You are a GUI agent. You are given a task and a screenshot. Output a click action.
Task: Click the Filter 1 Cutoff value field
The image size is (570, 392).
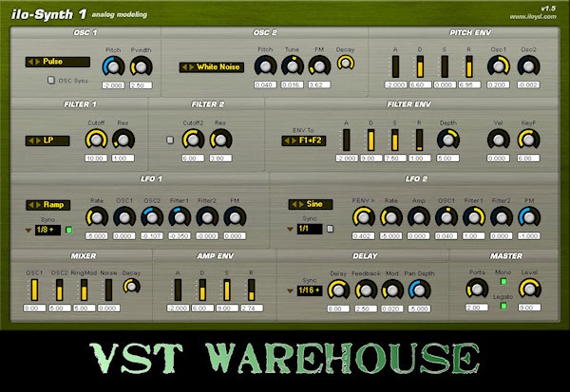[x=96, y=159]
